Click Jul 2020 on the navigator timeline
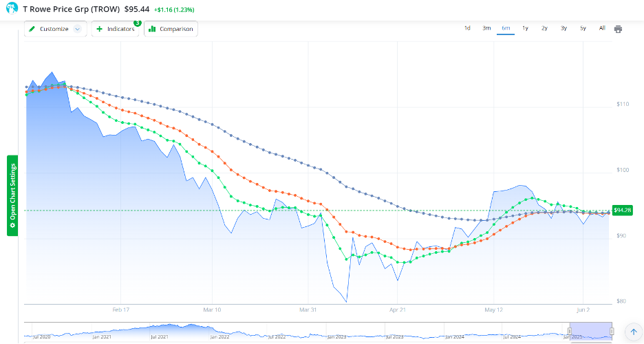The width and height of the screenshot is (644, 344). click(x=41, y=336)
